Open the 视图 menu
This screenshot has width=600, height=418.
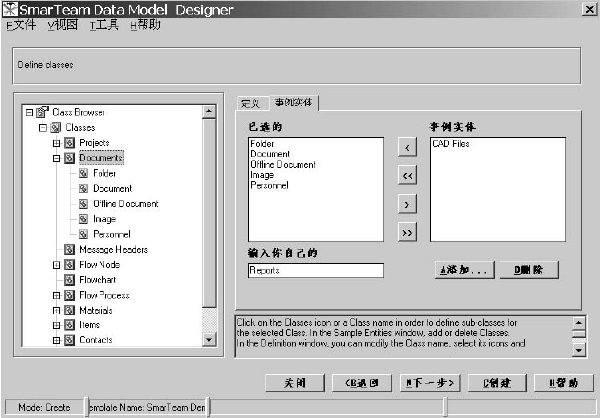click(63, 25)
